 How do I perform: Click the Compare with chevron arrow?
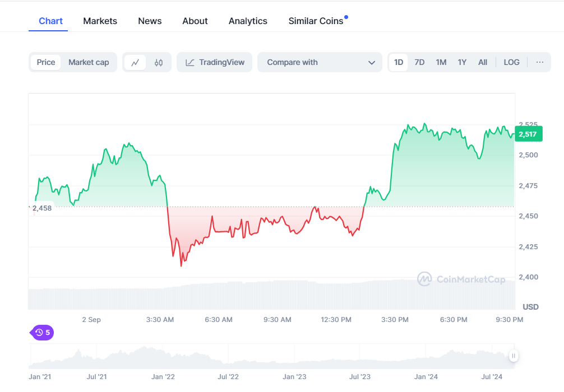pos(371,63)
